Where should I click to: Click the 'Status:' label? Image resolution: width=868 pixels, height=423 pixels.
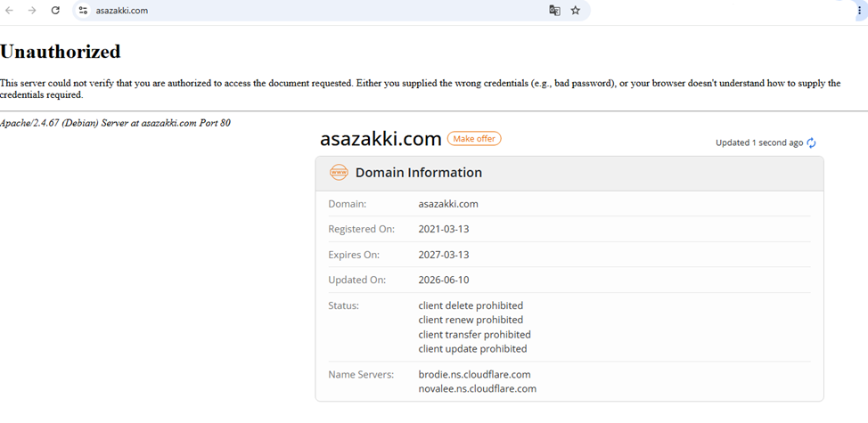pos(344,305)
